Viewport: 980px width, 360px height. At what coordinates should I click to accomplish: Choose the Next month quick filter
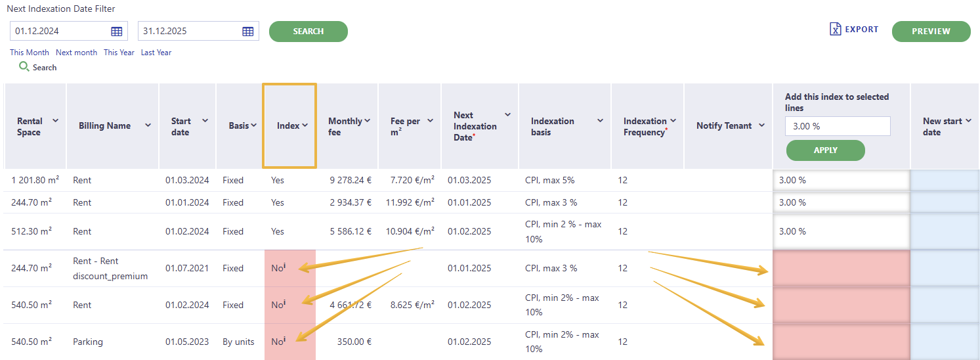pos(76,53)
